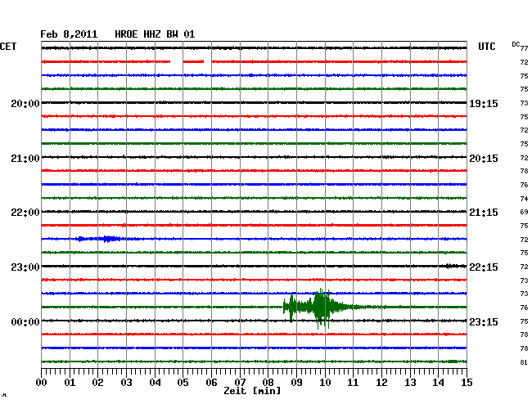Select the DC value 74
532x404 pixels.
click(x=524, y=199)
